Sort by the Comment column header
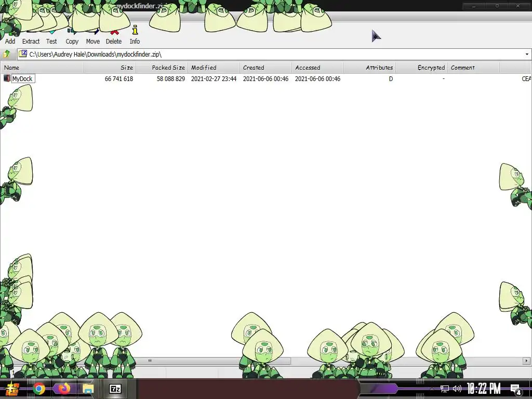The width and height of the screenshot is (532, 399). (474, 68)
